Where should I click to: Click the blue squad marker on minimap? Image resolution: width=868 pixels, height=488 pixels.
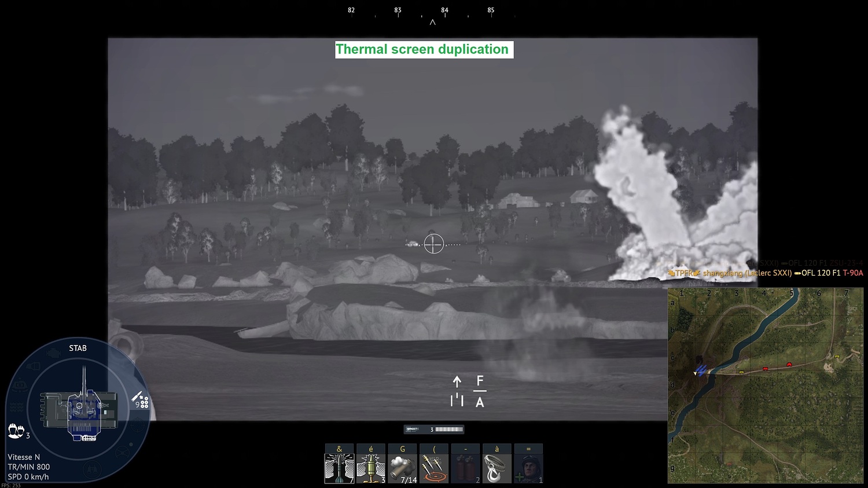701,369
